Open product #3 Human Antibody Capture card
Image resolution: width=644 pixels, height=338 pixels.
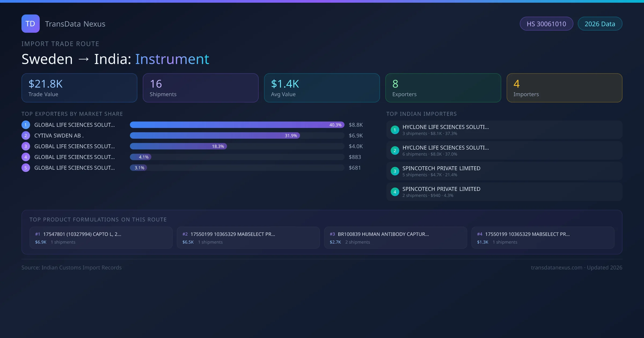click(395, 238)
